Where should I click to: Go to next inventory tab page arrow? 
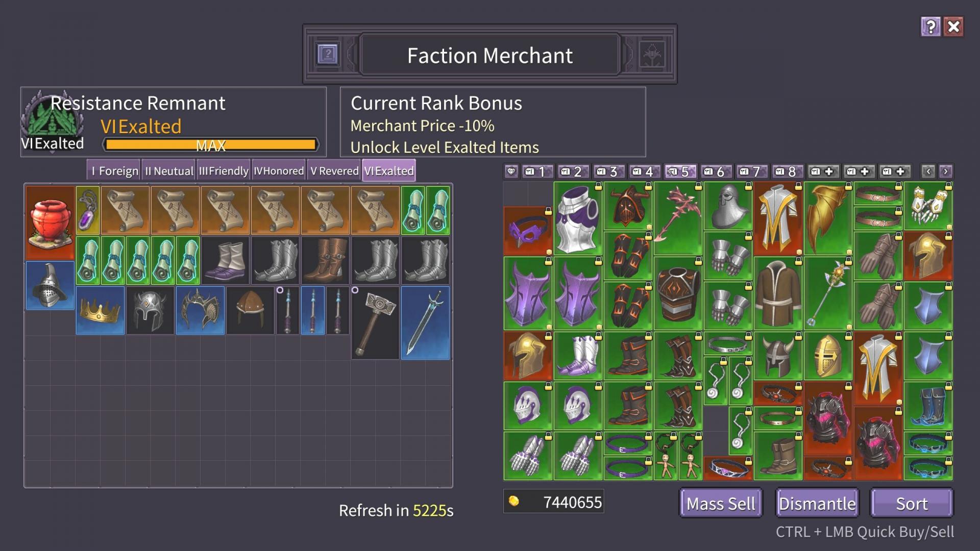tap(945, 171)
